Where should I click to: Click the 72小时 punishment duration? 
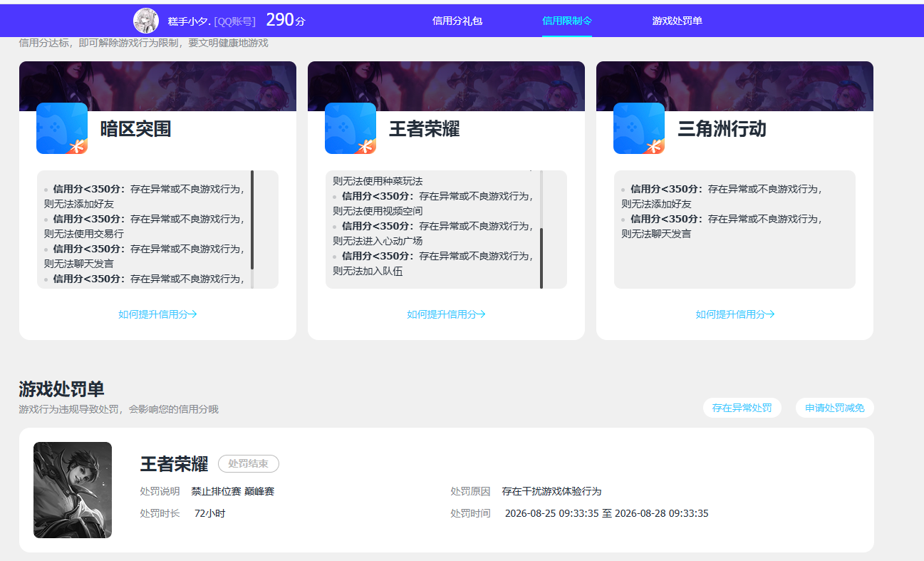point(209,513)
